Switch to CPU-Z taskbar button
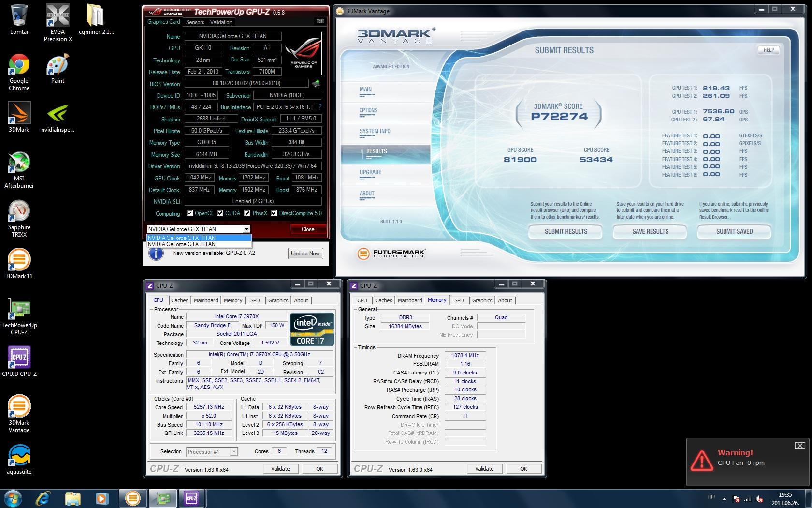This screenshot has height=508, width=812. point(191,498)
